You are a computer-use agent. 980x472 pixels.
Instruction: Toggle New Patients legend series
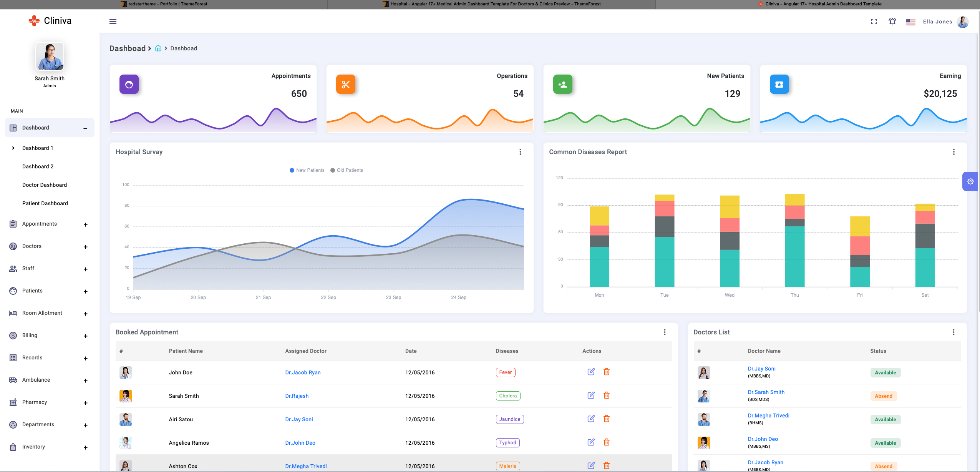[307, 170]
